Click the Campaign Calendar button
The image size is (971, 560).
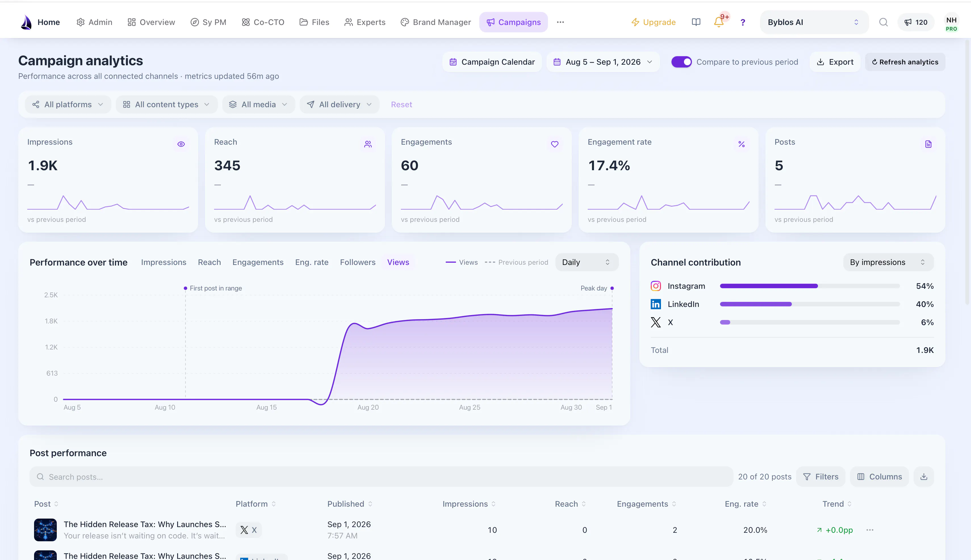492,62
